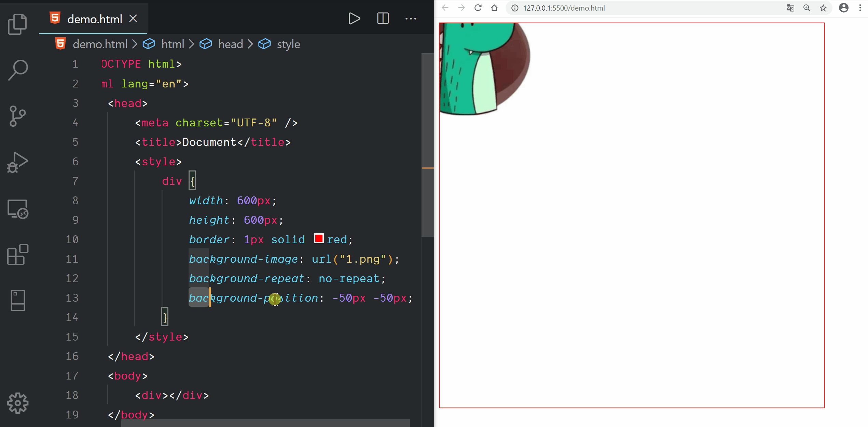The height and width of the screenshot is (427, 868).
Task: Open the Search view in activity bar
Action: pyautogui.click(x=17, y=70)
